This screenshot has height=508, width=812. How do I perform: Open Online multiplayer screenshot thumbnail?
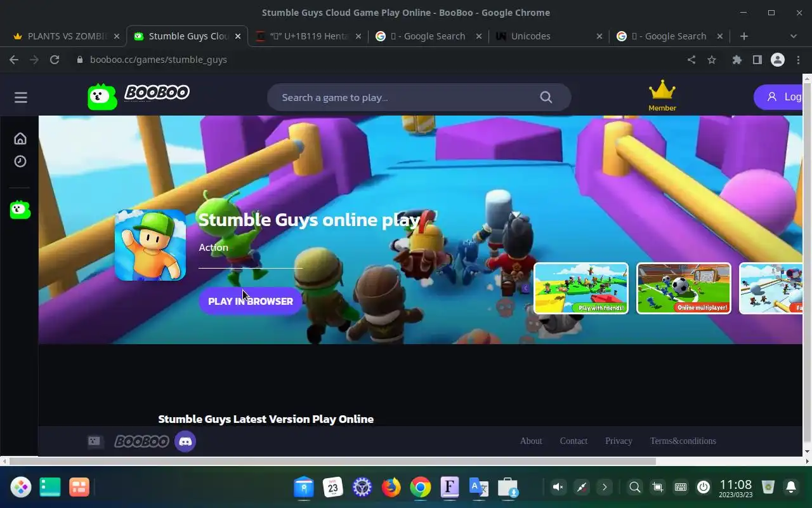point(684,288)
